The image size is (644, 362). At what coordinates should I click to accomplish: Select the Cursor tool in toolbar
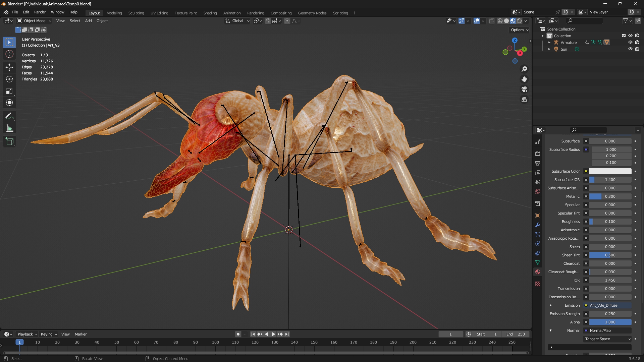pos(9,54)
